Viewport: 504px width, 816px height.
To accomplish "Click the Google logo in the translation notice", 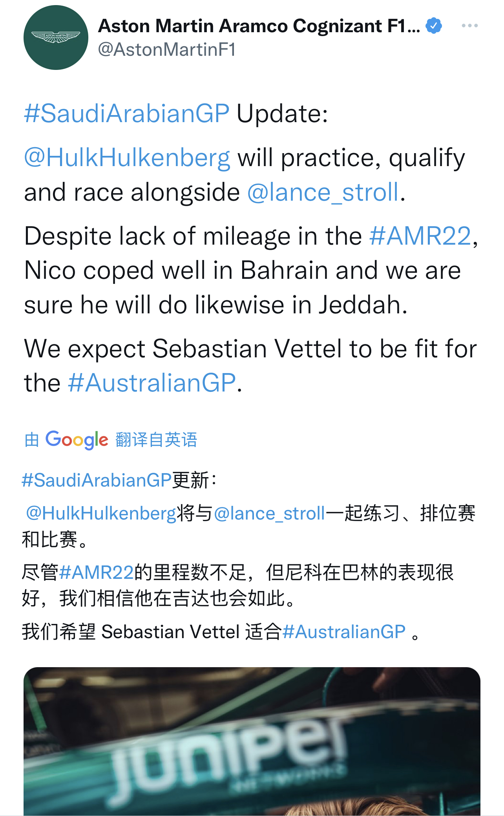I will point(77,440).
